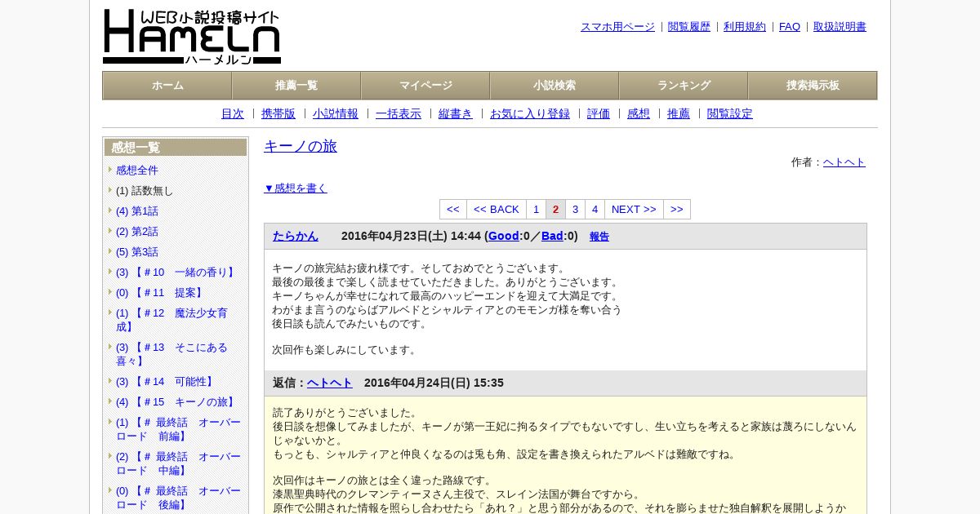Select 最終話 オーバーロード 中編 in the sidebar
This screenshot has width=980, height=514.
[178, 463]
